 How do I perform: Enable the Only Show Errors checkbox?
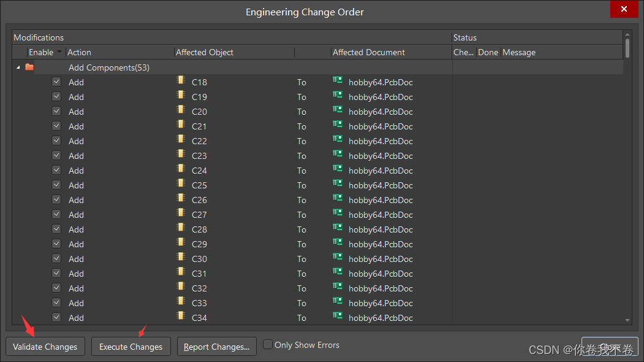click(268, 345)
